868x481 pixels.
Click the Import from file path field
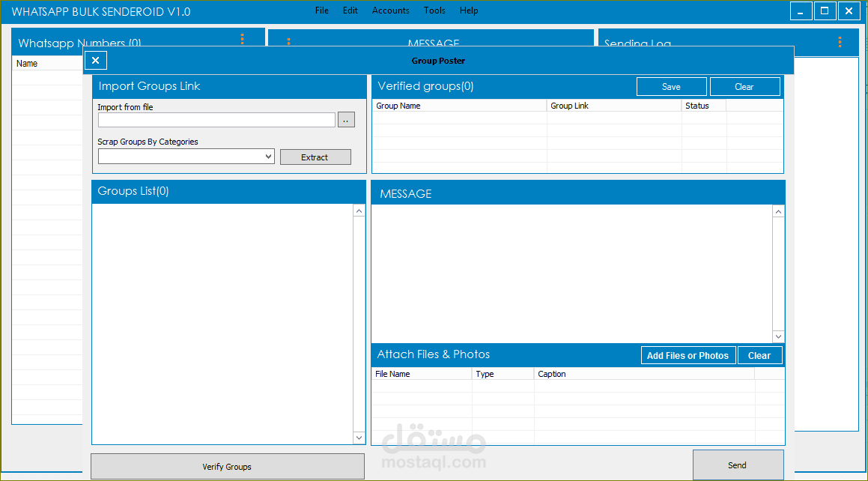pyautogui.click(x=216, y=120)
